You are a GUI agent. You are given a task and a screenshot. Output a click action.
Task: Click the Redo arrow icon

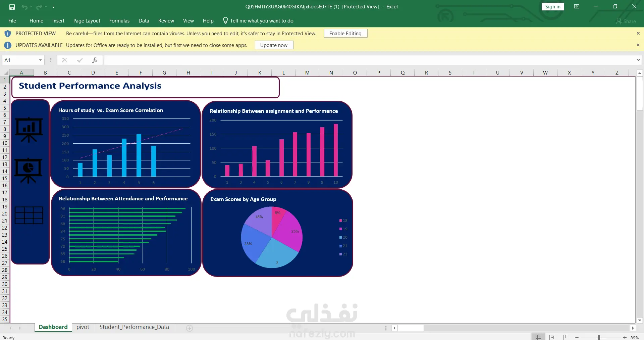[x=39, y=7]
